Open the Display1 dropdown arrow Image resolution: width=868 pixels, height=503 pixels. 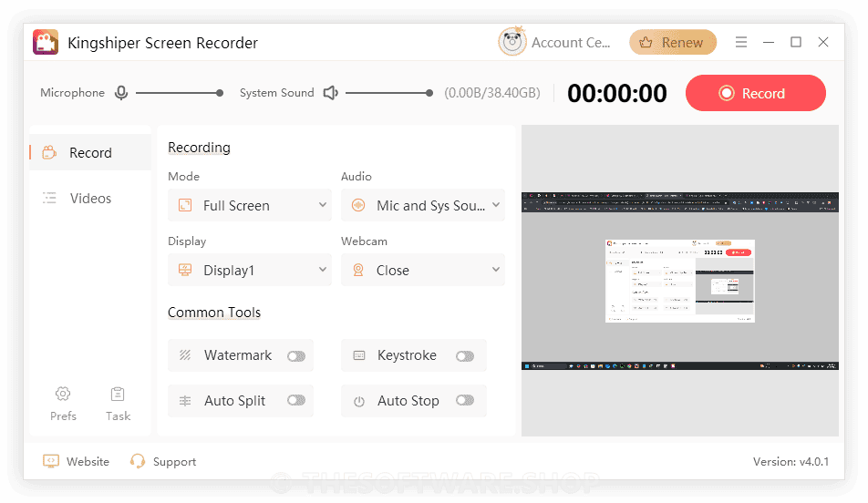(x=322, y=270)
